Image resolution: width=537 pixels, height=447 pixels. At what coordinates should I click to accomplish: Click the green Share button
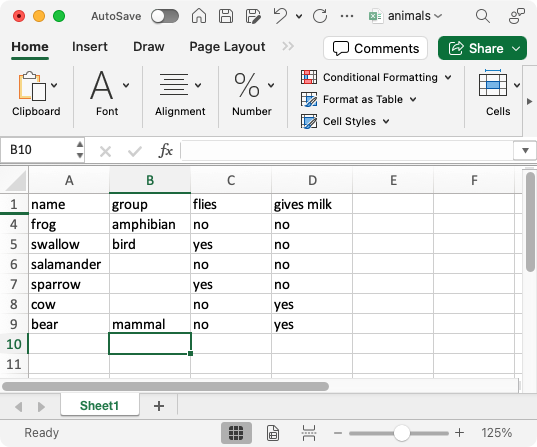coord(482,48)
